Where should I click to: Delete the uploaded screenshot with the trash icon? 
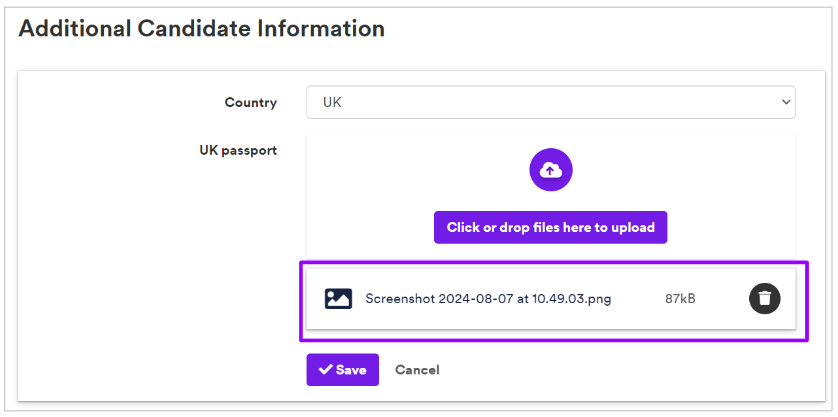[764, 298]
